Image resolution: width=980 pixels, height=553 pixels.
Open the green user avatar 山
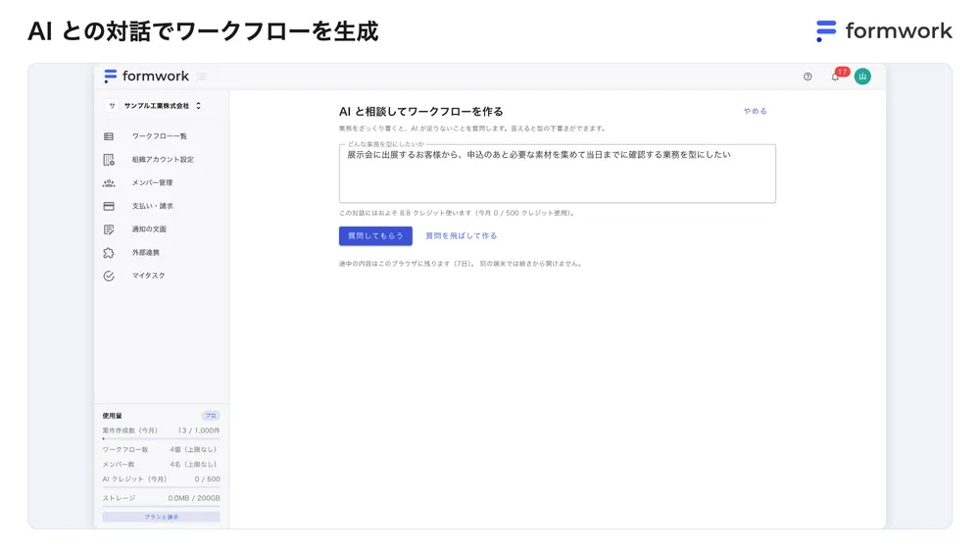(862, 76)
